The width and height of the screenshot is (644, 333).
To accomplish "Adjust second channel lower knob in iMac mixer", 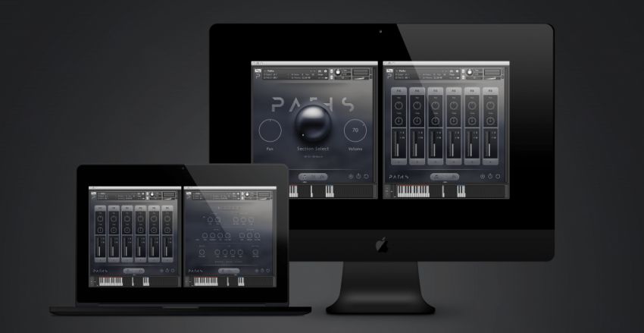I will [x=417, y=121].
